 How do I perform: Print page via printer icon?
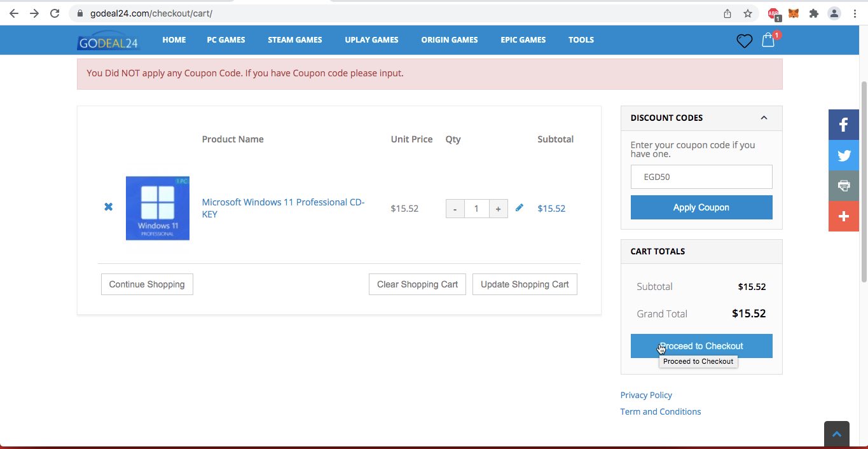tap(844, 186)
